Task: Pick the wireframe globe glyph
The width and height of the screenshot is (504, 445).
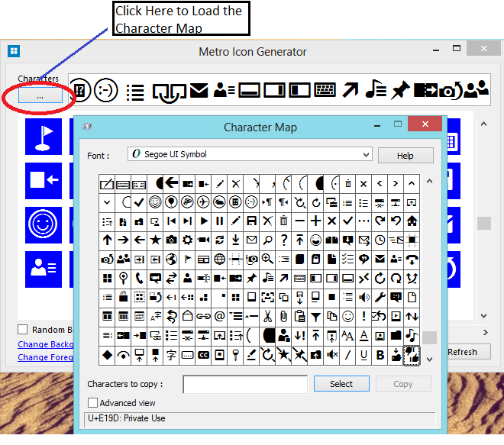Action: tap(219, 259)
